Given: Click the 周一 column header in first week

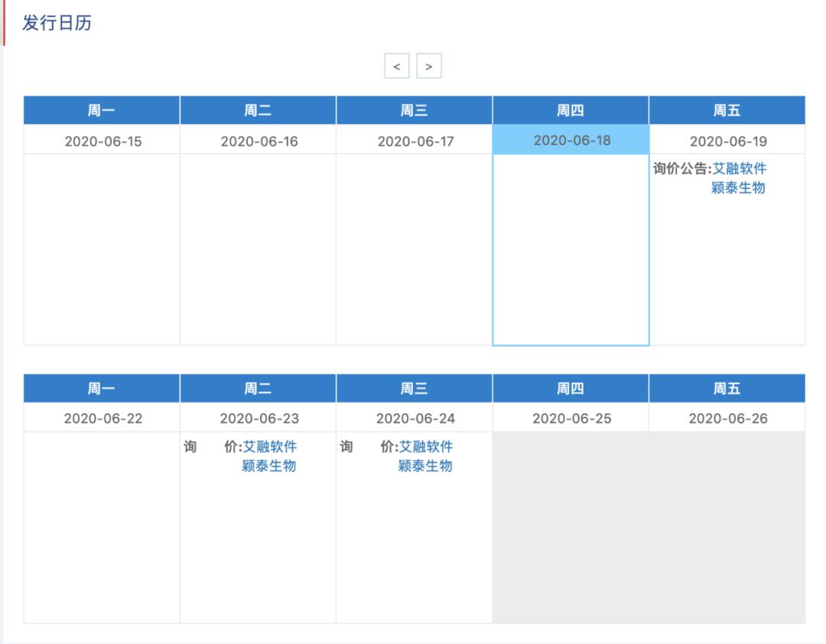Looking at the screenshot, I should tap(102, 109).
